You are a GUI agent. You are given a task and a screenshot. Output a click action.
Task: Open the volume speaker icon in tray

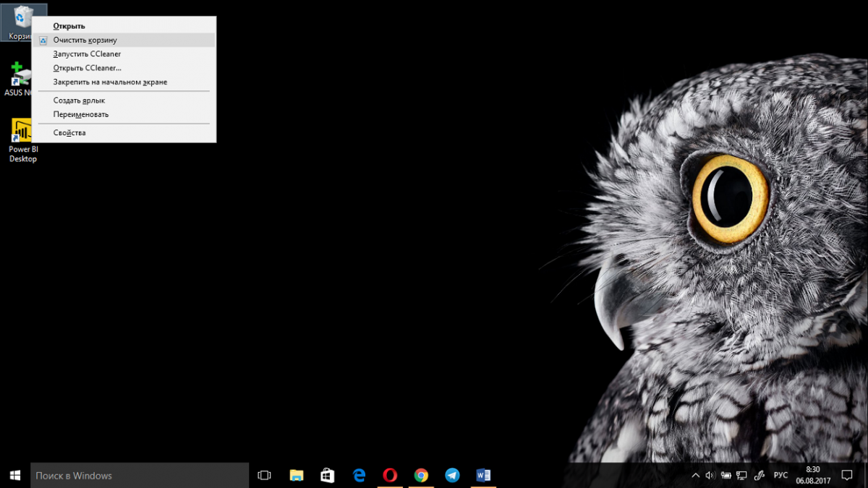pos(710,475)
